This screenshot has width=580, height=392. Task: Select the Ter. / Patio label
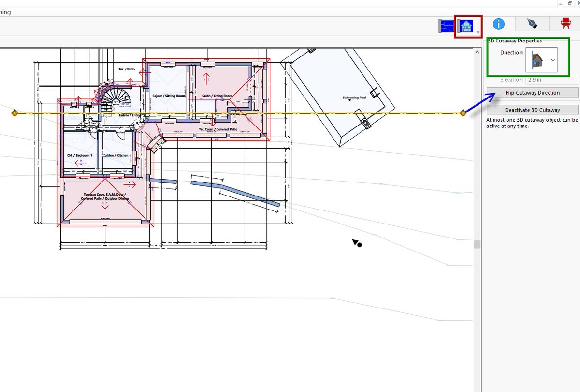pyautogui.click(x=127, y=70)
